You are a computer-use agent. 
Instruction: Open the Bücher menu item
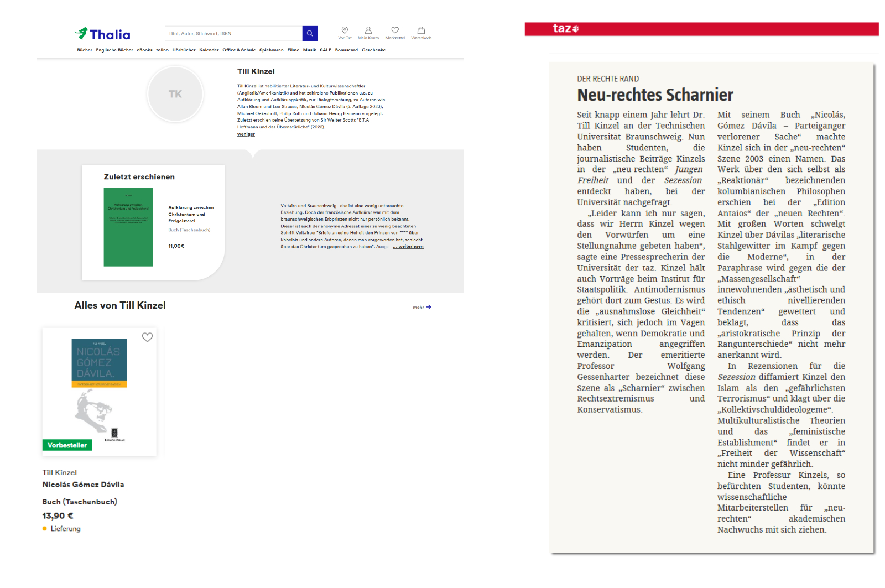85,50
